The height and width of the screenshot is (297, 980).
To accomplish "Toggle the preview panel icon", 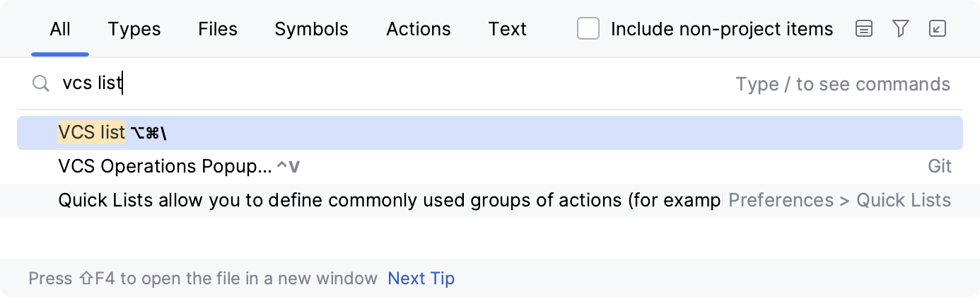I will (x=863, y=29).
